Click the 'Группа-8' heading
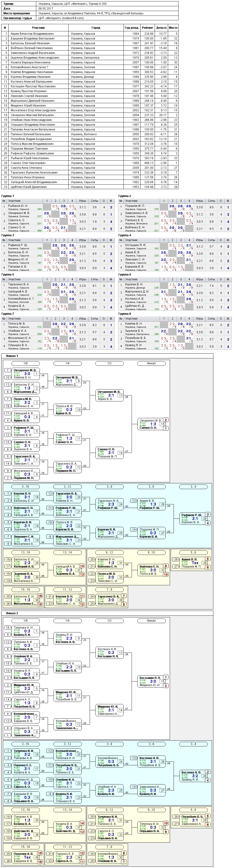This screenshot has height=868, width=234. coord(125,314)
